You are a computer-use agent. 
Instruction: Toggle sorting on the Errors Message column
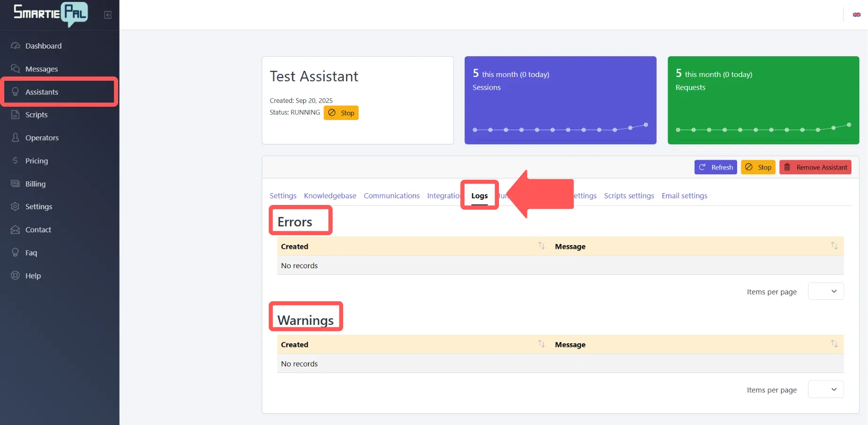pyautogui.click(x=834, y=246)
